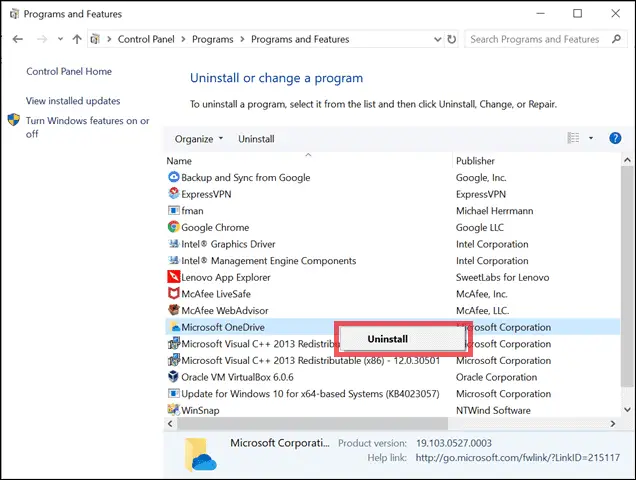Select Lenovo App Explorer program name

pyautogui.click(x=226, y=277)
